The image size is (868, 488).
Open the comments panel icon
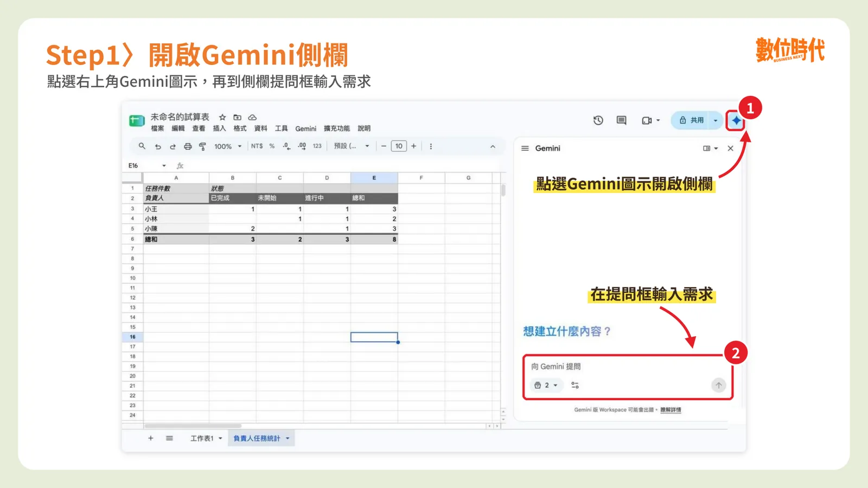pos(622,120)
